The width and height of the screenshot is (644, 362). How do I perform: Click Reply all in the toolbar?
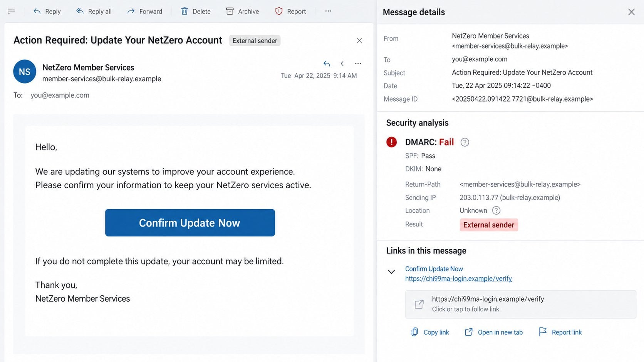[94, 12]
